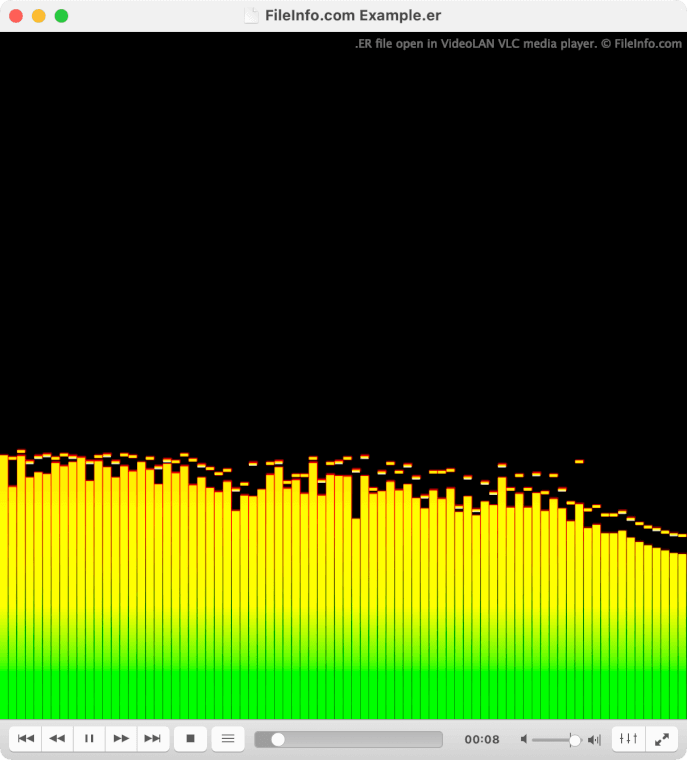
Task: Pause the playback
Action: (89, 739)
